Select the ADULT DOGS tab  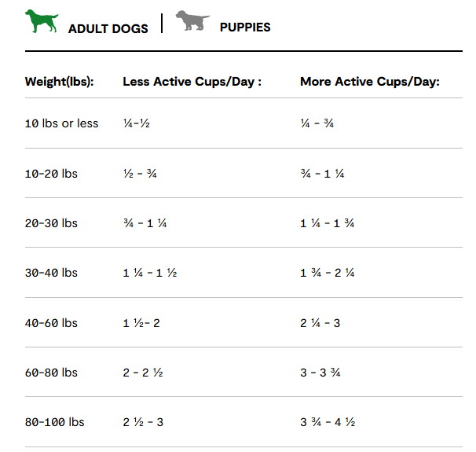[108, 28]
